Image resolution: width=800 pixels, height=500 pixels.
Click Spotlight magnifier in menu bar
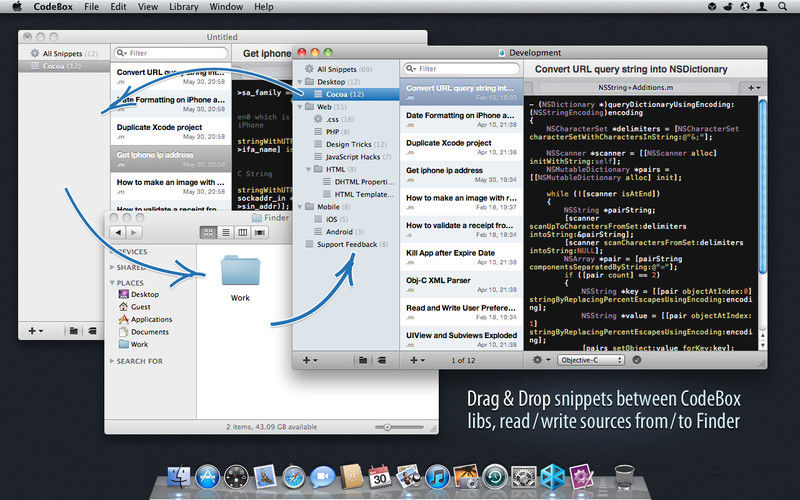coord(782,7)
